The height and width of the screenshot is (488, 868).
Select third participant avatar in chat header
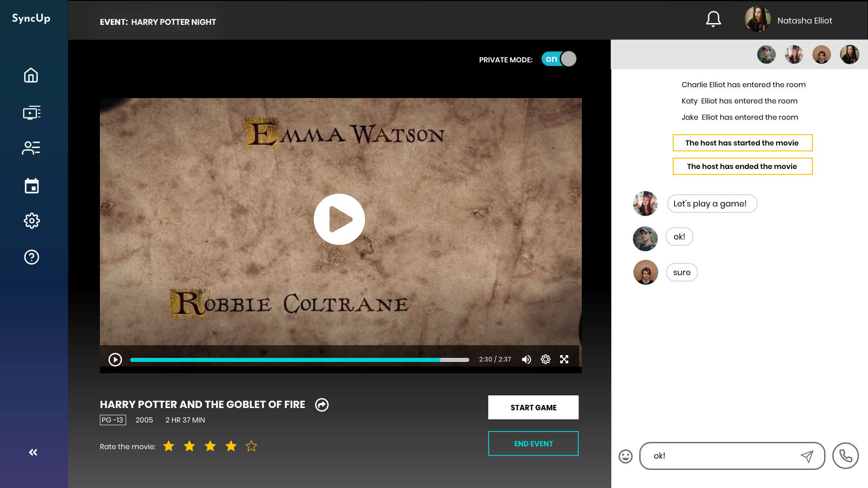(821, 55)
